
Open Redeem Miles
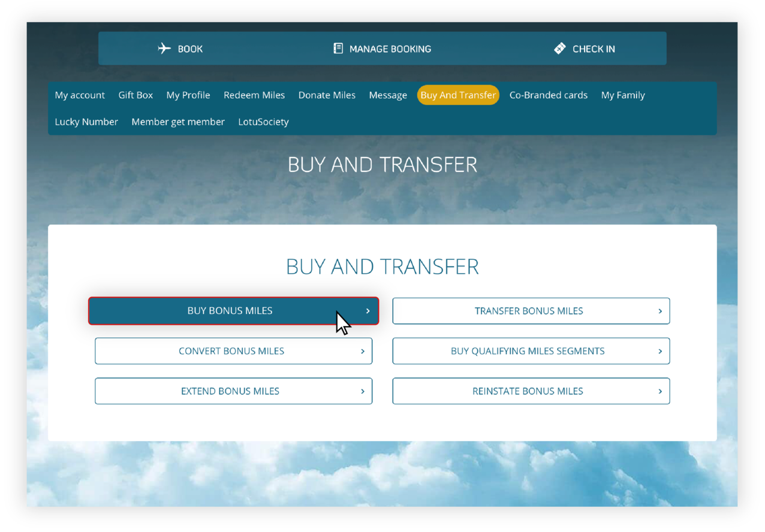tap(254, 95)
